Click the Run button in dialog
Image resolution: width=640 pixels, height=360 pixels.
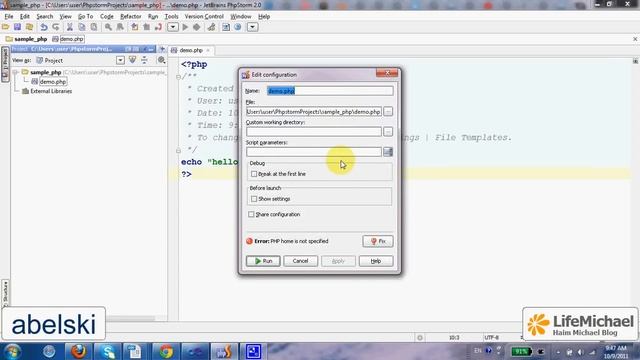click(263, 261)
